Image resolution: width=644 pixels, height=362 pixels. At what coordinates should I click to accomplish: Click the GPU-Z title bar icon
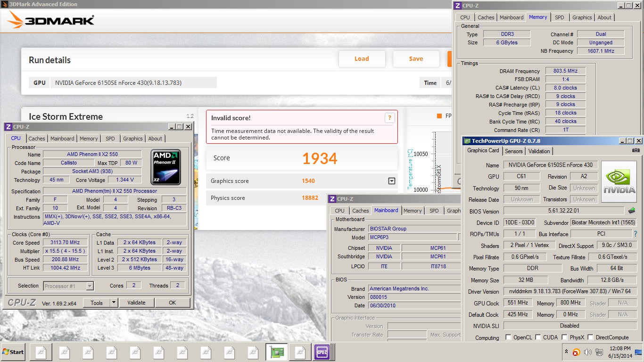click(x=467, y=140)
